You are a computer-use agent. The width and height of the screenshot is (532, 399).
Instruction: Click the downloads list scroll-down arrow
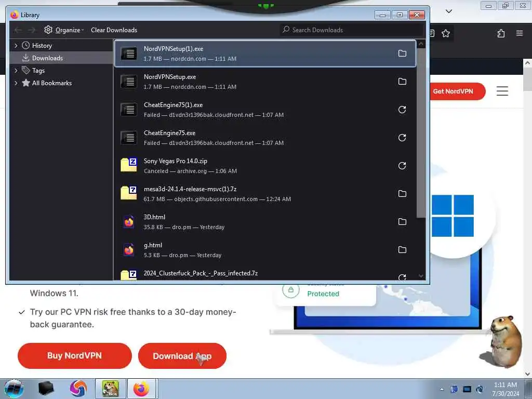[421, 276]
